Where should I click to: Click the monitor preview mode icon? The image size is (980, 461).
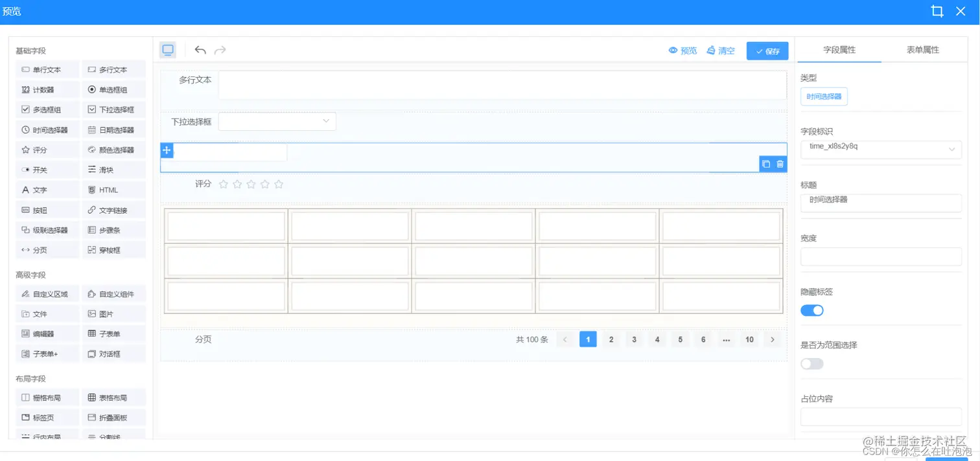[x=167, y=49]
